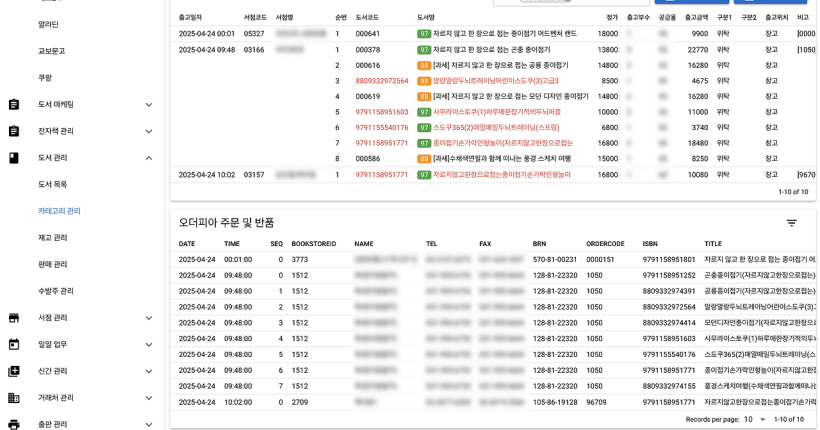
Task: Click the 신간 관리 library-add icon
Action: coord(14,371)
